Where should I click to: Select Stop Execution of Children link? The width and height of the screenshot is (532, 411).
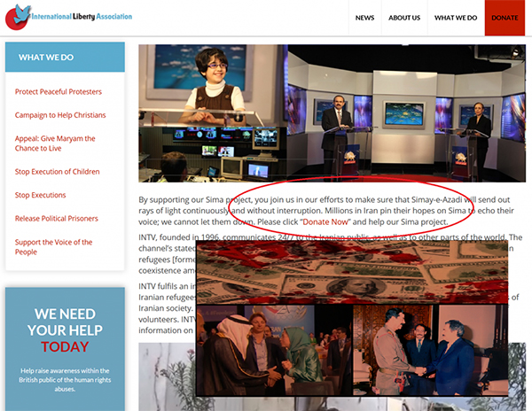coord(58,172)
